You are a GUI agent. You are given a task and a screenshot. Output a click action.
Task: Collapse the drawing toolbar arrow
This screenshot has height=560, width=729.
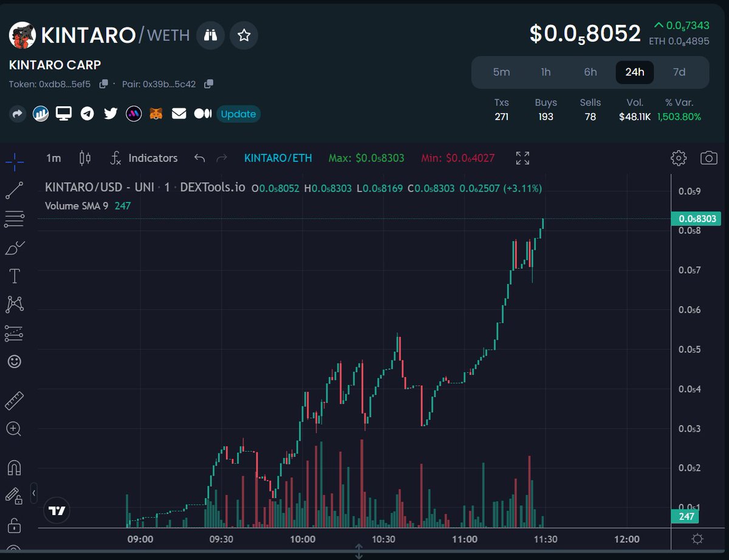coord(34,493)
